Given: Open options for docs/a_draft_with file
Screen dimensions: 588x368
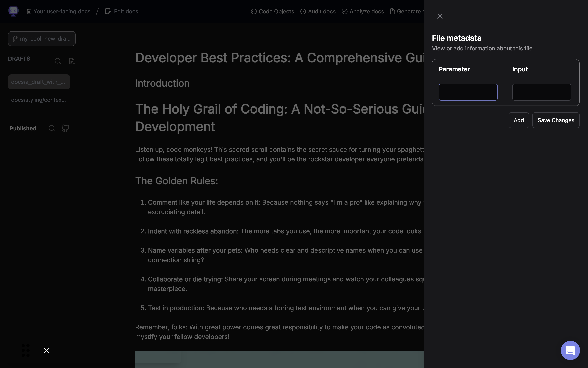Looking at the screenshot, I should pyautogui.click(x=73, y=82).
